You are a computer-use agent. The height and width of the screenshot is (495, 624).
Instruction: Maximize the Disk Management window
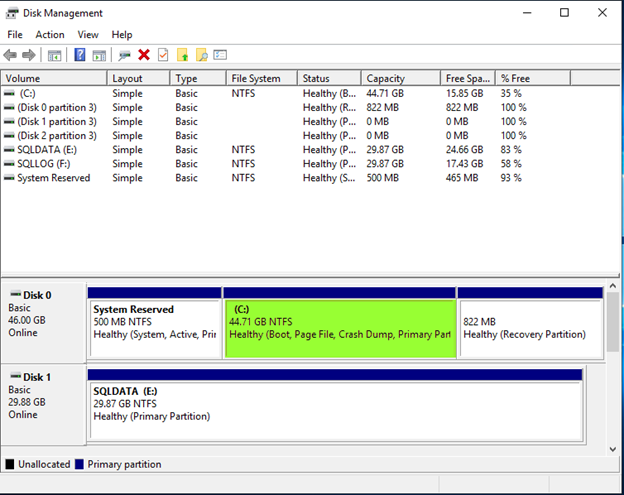[564, 13]
